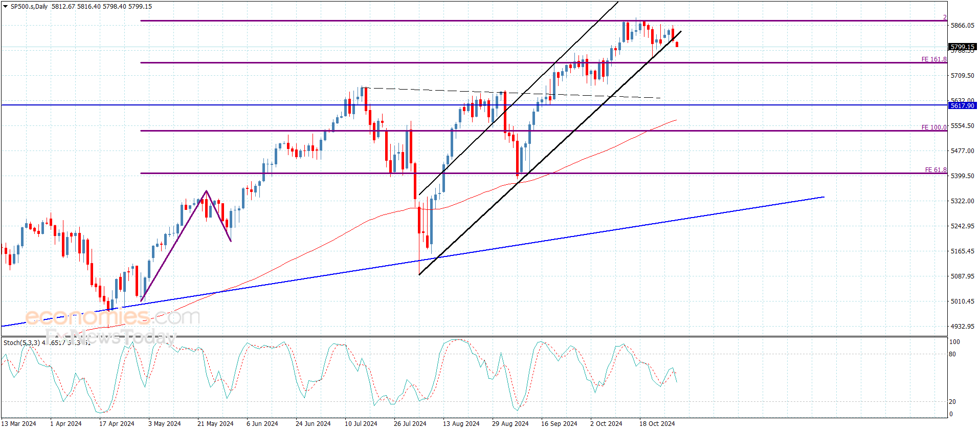
Task: Click stochastic scale level 20
Action: click(x=952, y=402)
